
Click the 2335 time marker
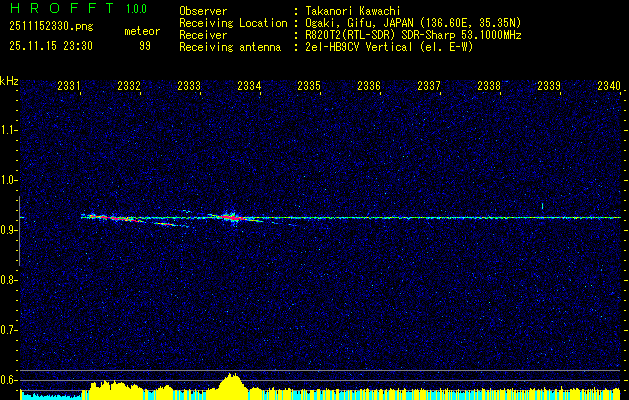point(309,85)
